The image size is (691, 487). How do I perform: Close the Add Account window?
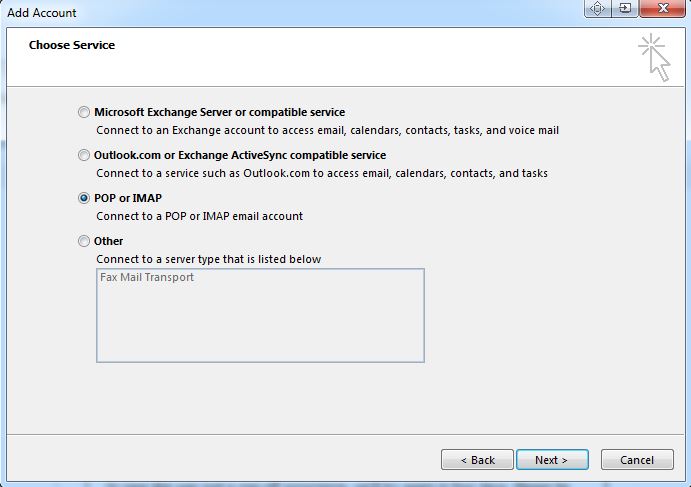(x=663, y=8)
